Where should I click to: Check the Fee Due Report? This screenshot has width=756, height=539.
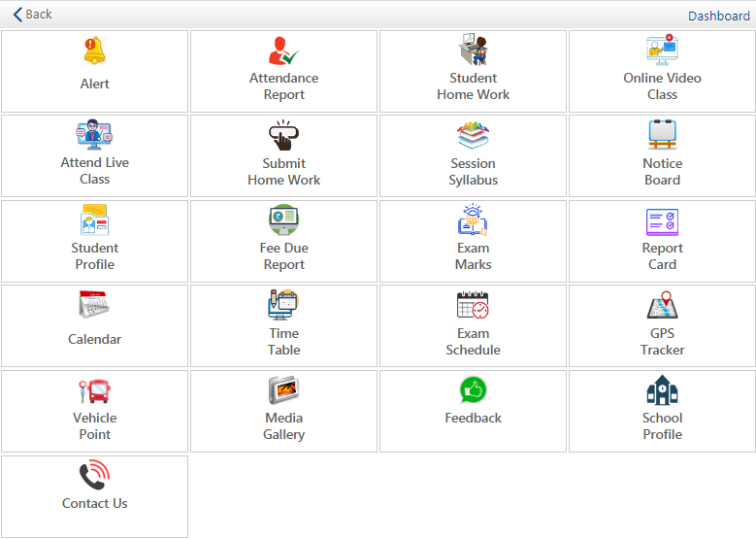(283, 241)
